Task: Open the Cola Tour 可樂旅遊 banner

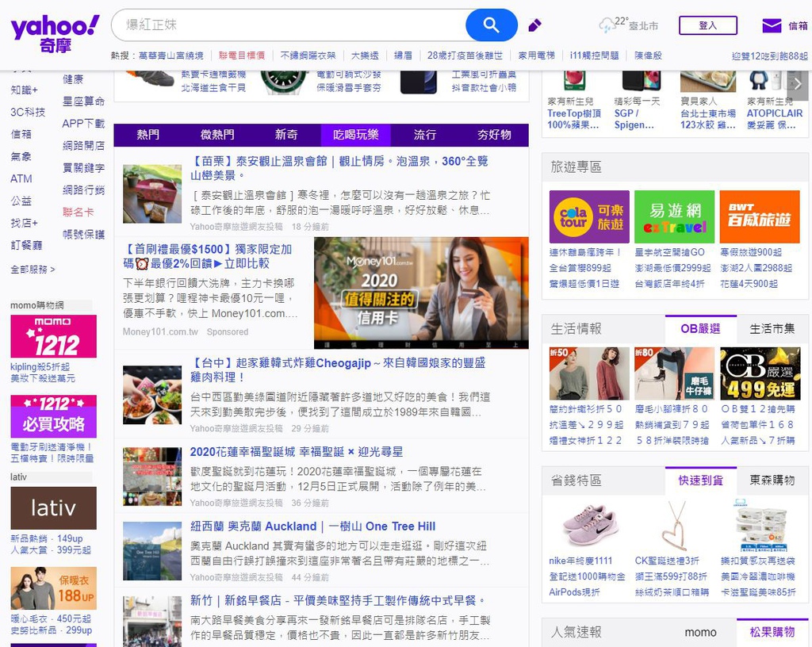Action: click(x=589, y=216)
